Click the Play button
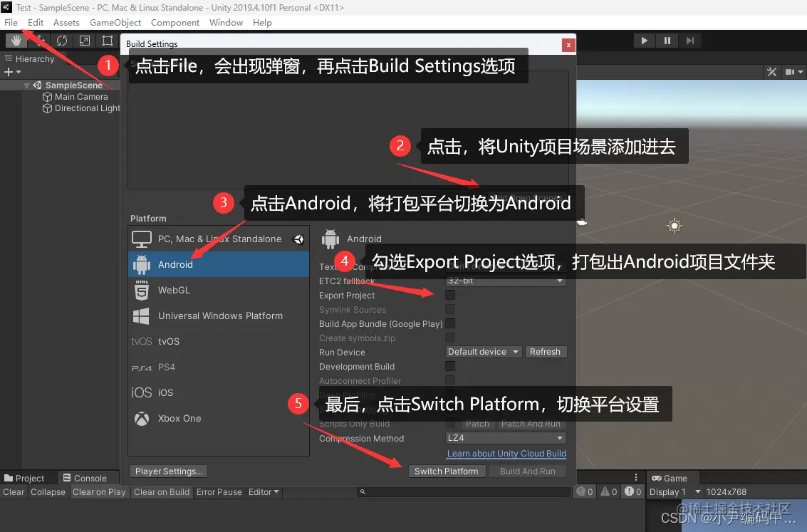The height and width of the screenshot is (532, 807). [x=644, y=41]
